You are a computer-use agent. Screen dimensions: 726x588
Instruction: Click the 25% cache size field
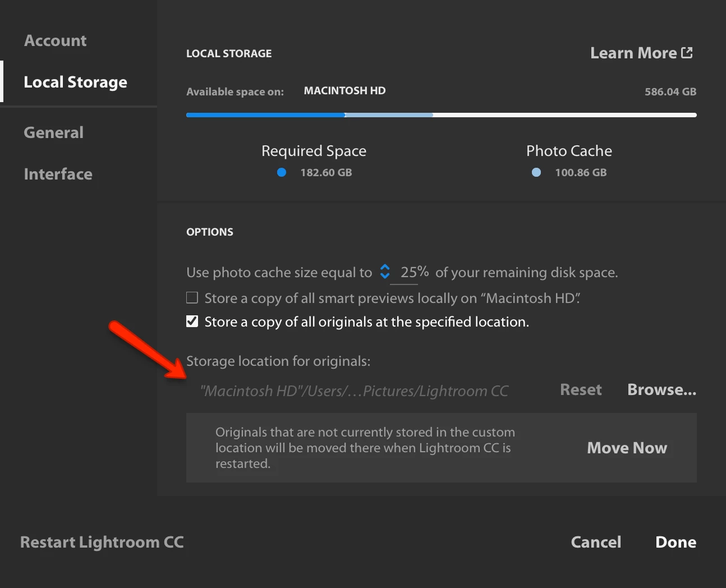click(x=414, y=272)
